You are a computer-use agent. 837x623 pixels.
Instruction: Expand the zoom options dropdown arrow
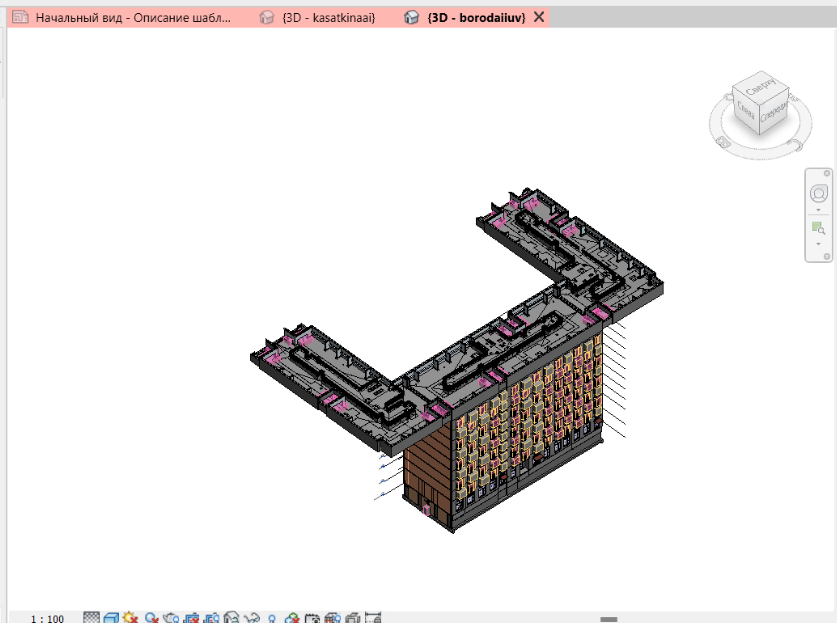[x=819, y=244]
